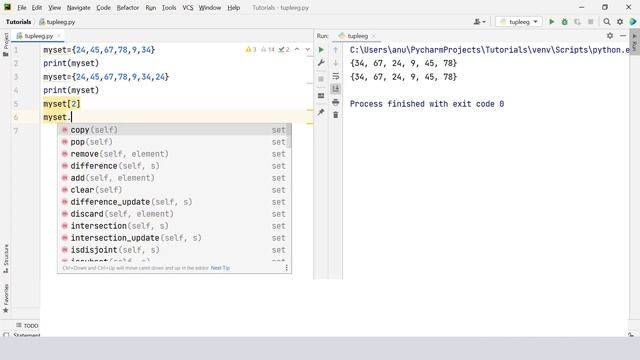Toggle soft-wrap in Run output
The width and height of the screenshot is (640, 360).
click(x=336, y=76)
